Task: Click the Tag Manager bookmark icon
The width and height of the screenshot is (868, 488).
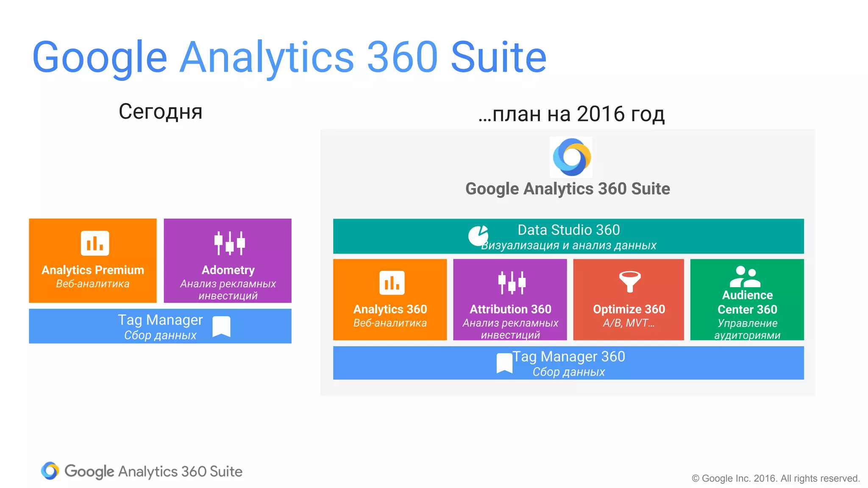Action: [x=221, y=327]
